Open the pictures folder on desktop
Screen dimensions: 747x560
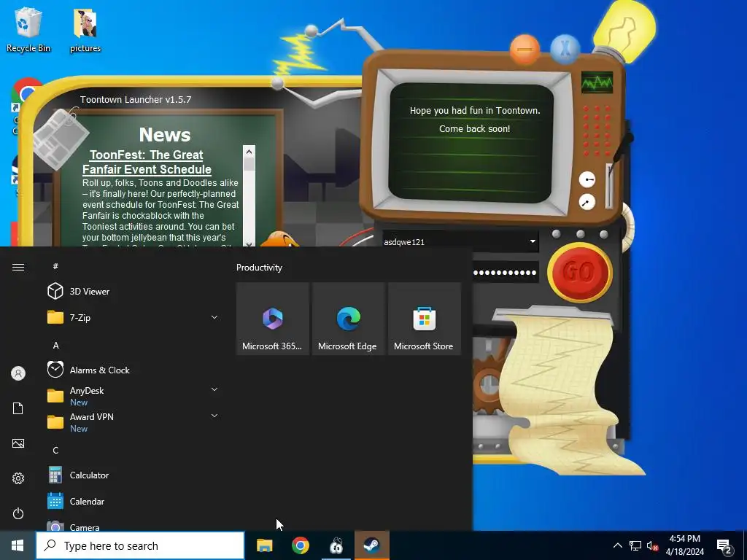[85, 29]
